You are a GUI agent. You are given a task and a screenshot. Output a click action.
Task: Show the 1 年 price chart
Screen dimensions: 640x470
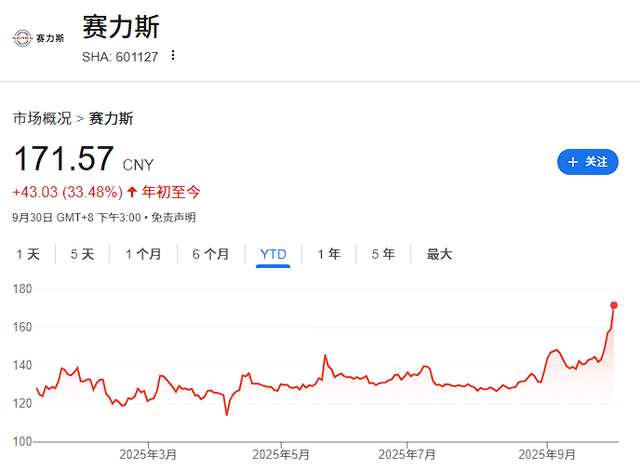[x=329, y=254]
